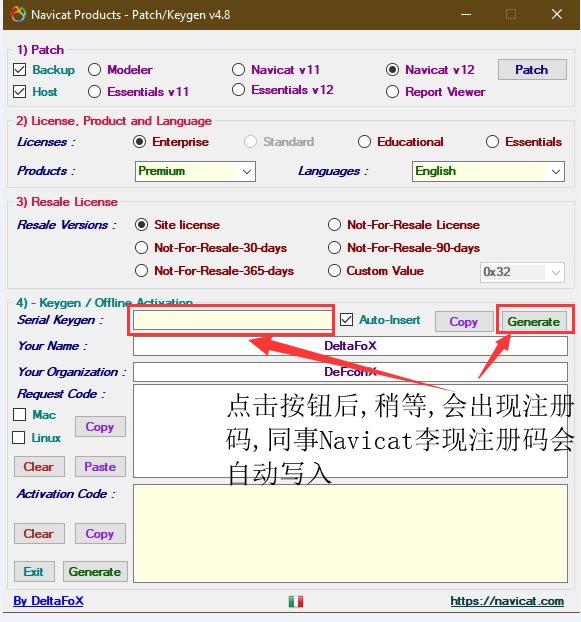
Task: Open the By DeltaFoX link
Action: 48,601
